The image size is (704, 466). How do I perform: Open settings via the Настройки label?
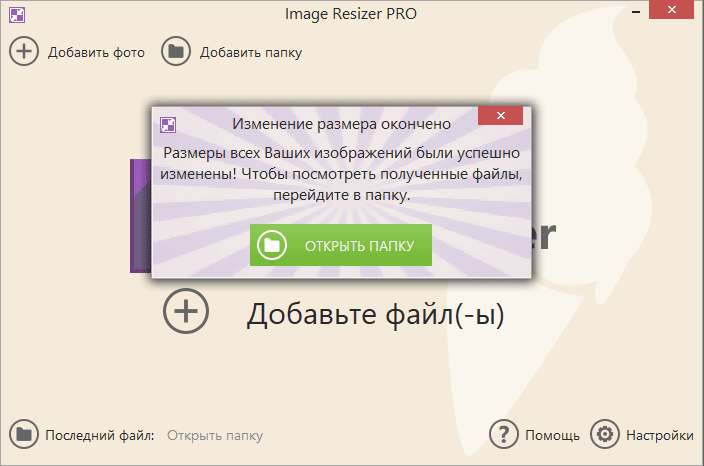(660, 435)
